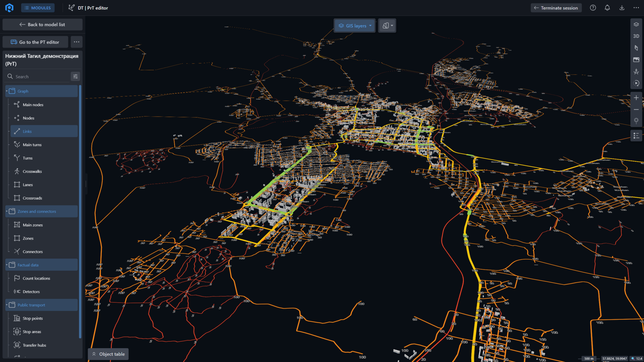The height and width of the screenshot is (362, 644).
Task: Click the location pin icon
Action: pos(636,121)
